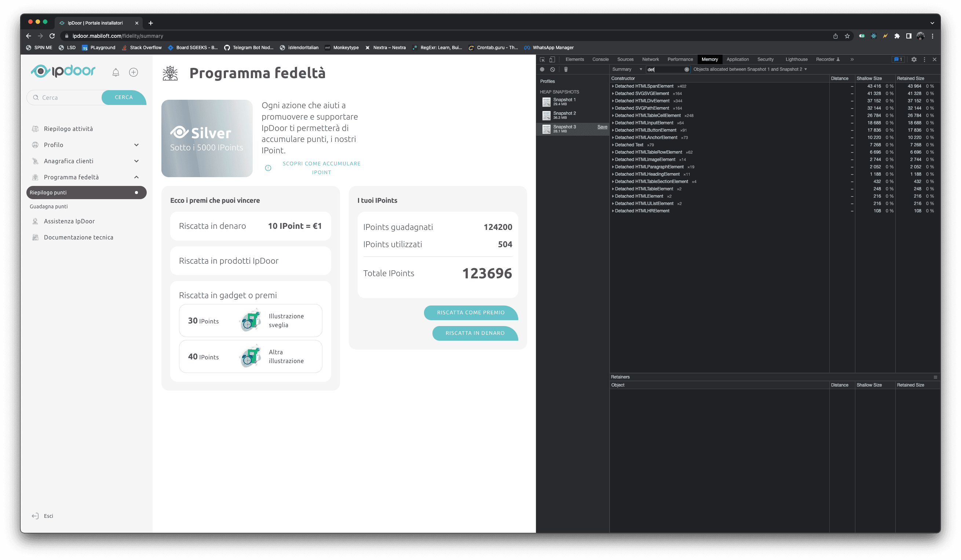Select Snapshot 1 in heap snapshots
The height and width of the screenshot is (560, 961).
[x=564, y=102]
